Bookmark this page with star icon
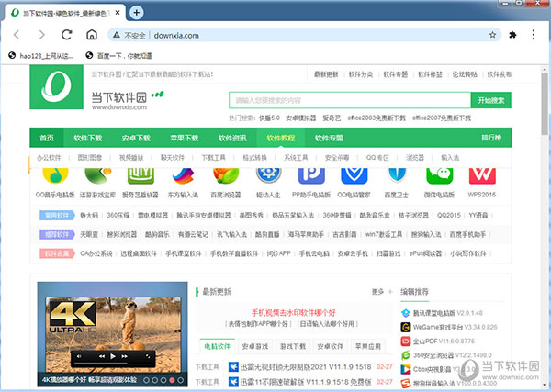The width and height of the screenshot is (551, 392). [492, 35]
